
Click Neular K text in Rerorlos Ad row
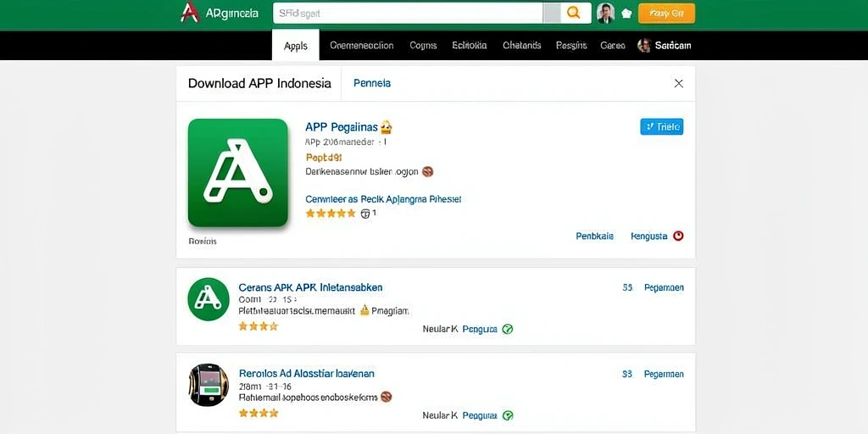point(440,415)
